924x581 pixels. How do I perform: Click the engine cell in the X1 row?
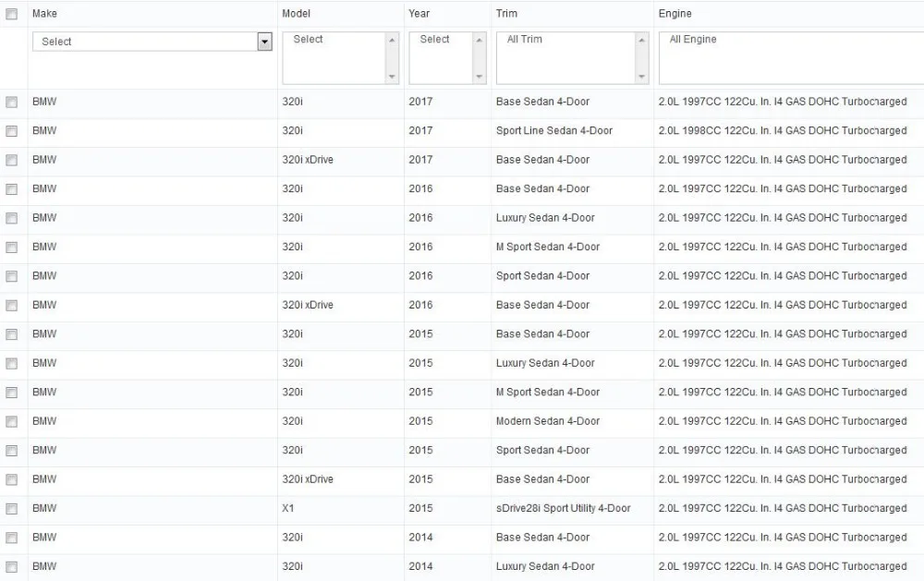[x=782, y=508]
